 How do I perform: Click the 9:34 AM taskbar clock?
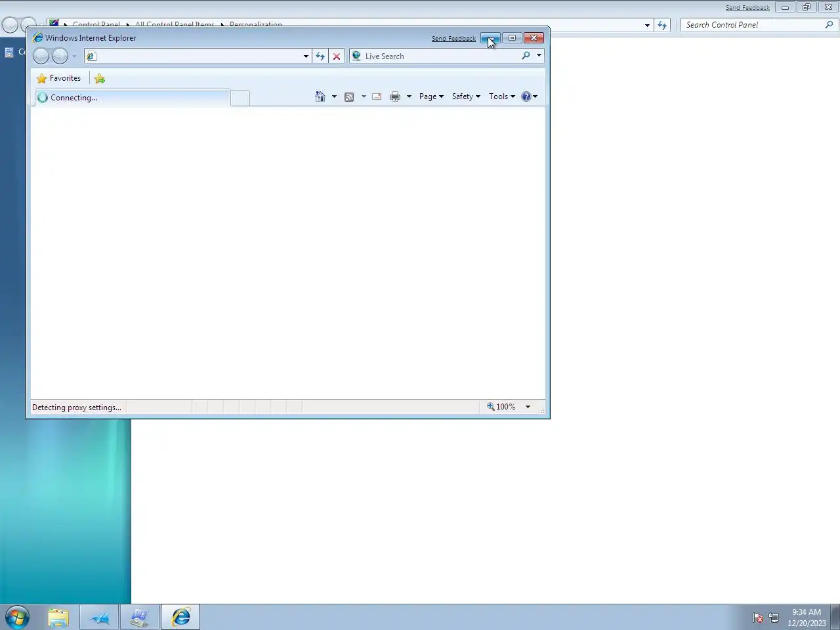tap(807, 618)
